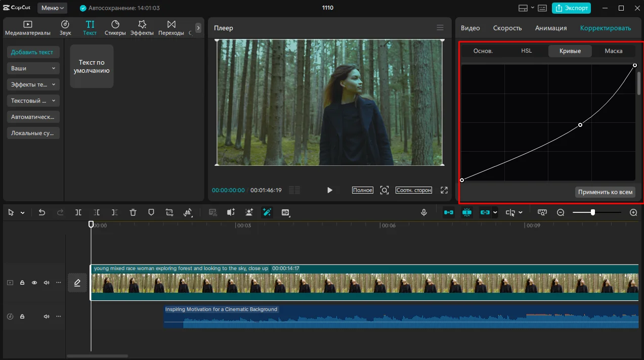The image size is (644, 360).
Task: Open the Меню dropdown
Action: point(53,8)
